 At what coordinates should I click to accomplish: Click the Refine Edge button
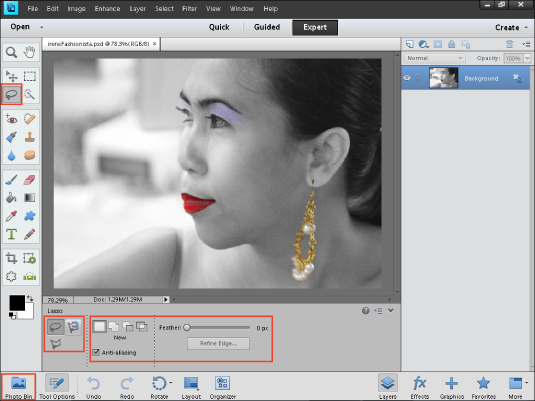click(218, 343)
